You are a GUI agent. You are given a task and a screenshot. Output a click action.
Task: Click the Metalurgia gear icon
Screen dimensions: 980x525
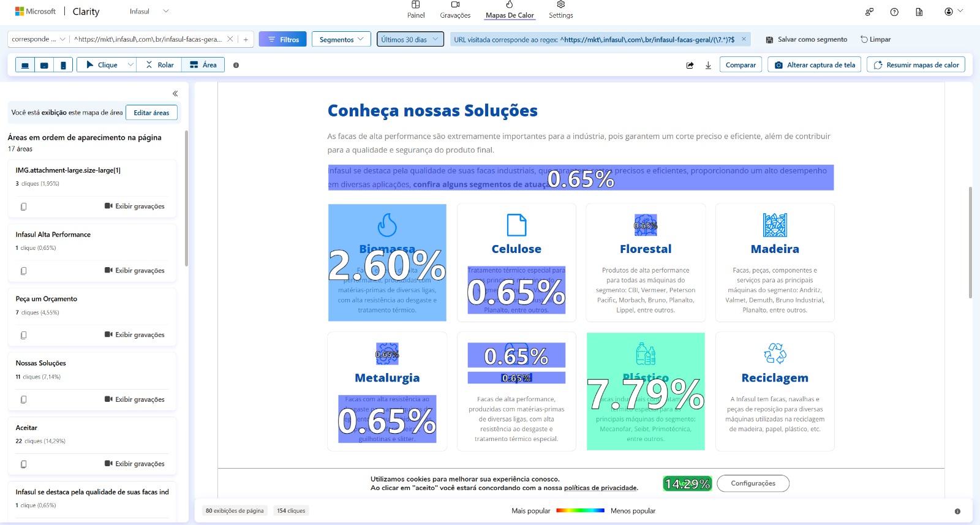pyautogui.click(x=387, y=353)
